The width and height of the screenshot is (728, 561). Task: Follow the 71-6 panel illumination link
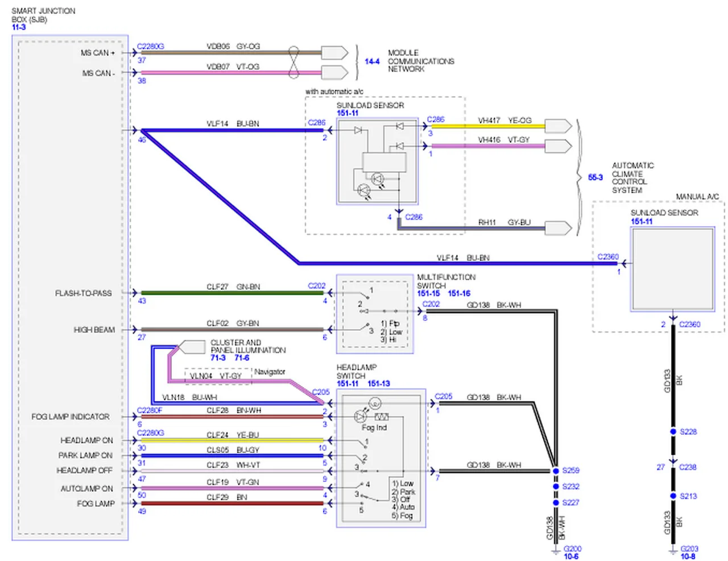pyautogui.click(x=242, y=358)
